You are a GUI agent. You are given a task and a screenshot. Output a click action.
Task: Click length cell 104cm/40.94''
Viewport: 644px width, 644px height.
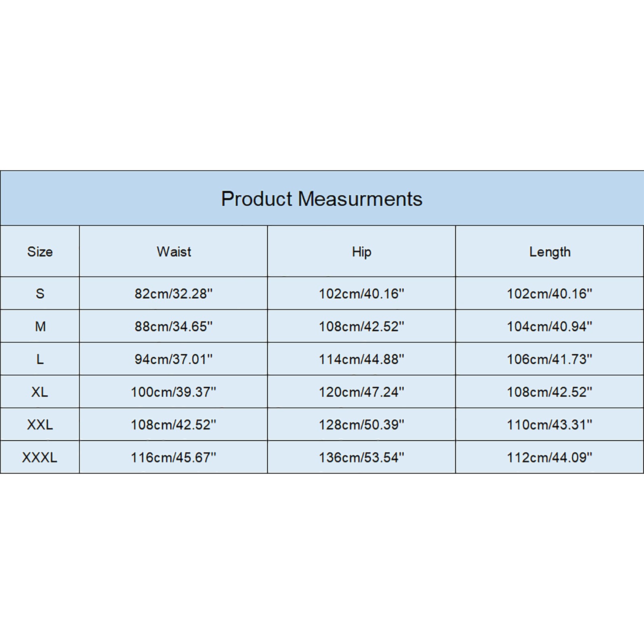[x=550, y=326]
